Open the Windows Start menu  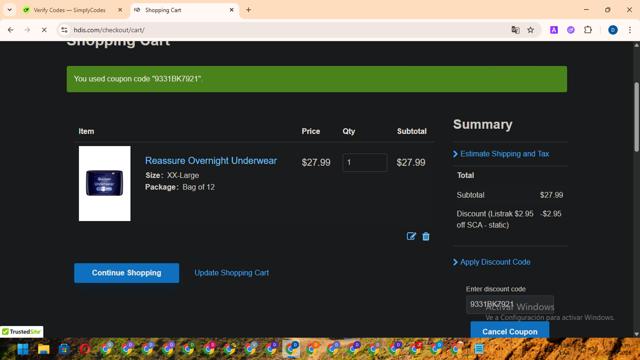[23, 349]
